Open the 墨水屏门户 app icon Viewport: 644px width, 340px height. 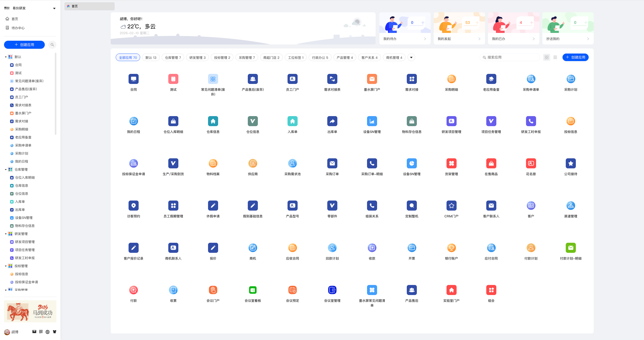[372, 79]
